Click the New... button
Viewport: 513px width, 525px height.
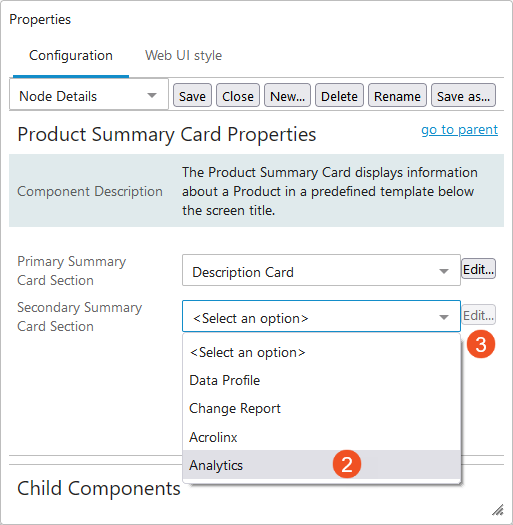tap(287, 95)
